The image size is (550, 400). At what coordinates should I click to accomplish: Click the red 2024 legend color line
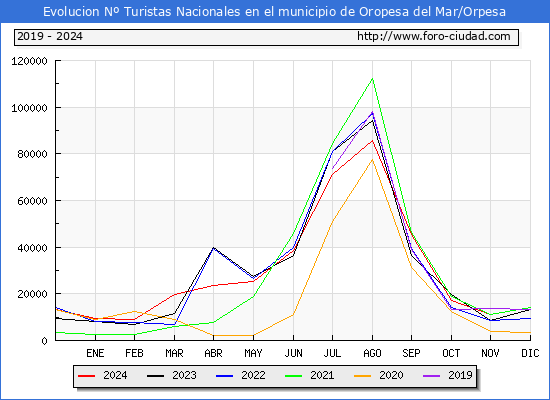click(x=86, y=376)
